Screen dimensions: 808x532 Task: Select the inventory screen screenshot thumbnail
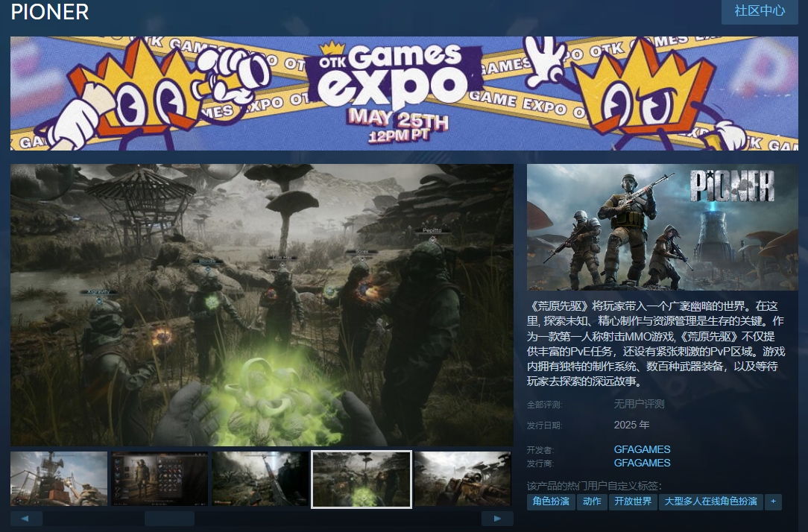pos(160,478)
